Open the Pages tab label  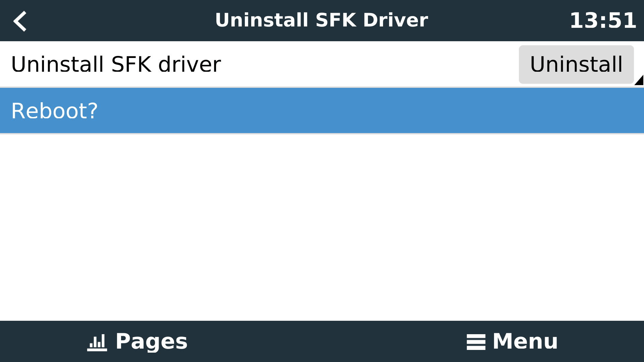click(x=151, y=342)
